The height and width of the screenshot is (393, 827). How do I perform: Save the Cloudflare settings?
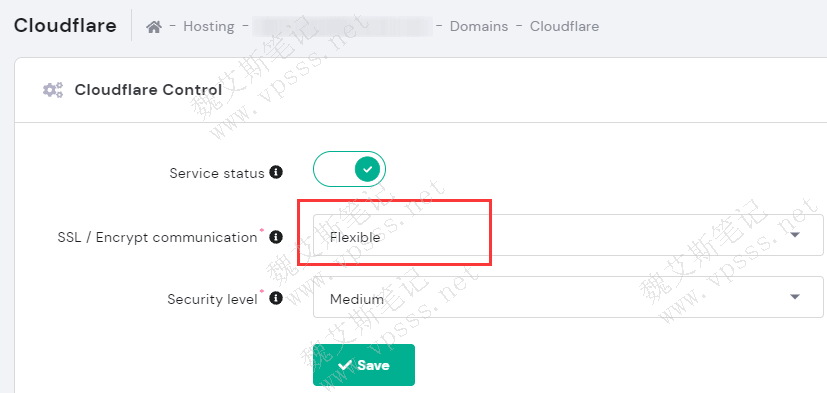pyautogui.click(x=364, y=365)
